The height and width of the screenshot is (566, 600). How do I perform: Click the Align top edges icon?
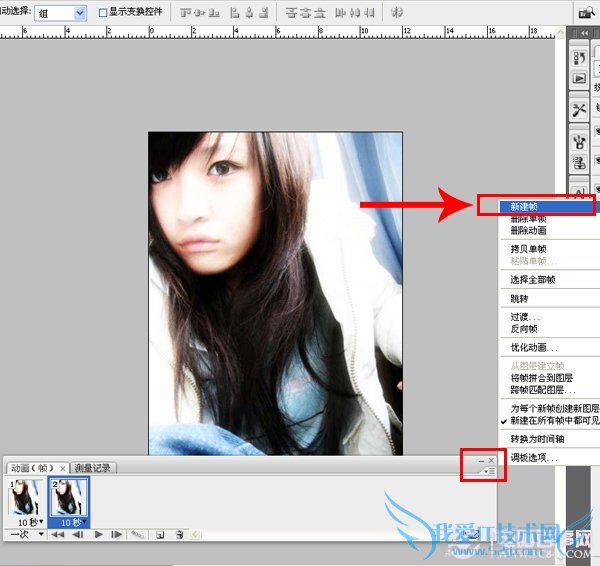186,13
